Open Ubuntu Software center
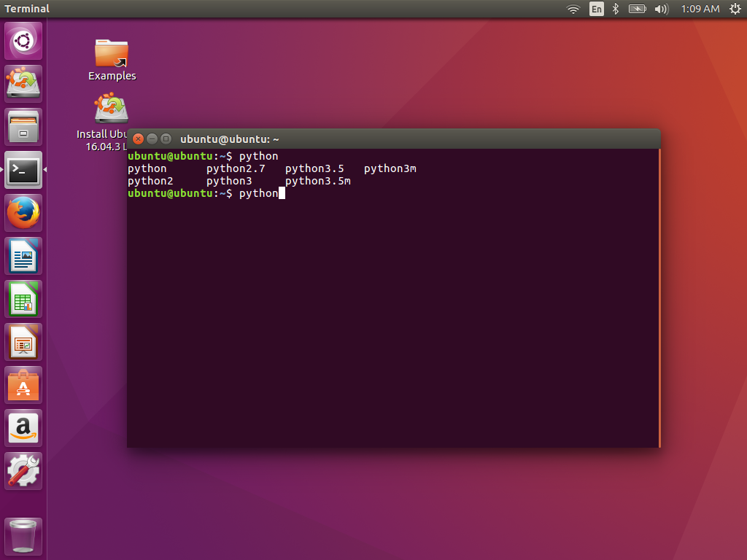 23,385
